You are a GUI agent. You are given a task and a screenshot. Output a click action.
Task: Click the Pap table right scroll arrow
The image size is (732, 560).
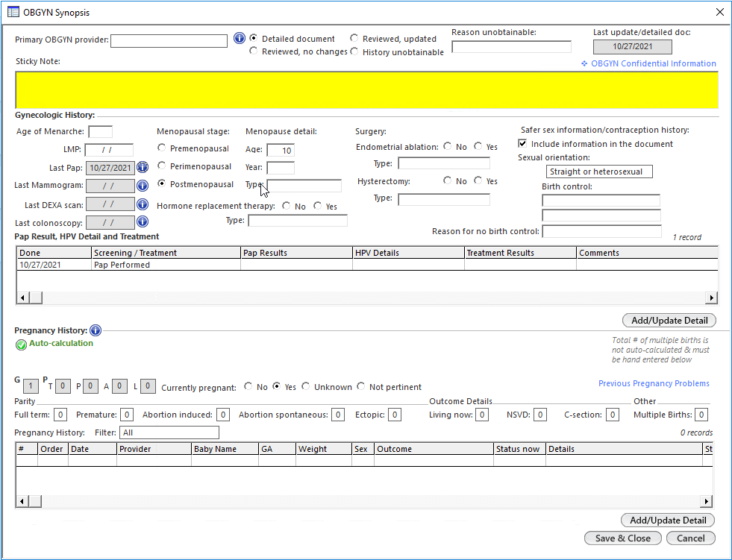[x=711, y=298]
